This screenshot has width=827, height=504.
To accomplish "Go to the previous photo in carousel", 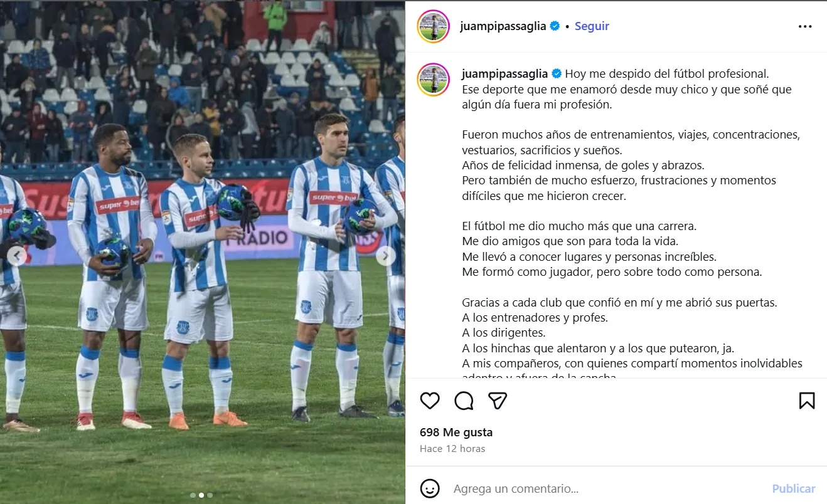I will 17,256.
